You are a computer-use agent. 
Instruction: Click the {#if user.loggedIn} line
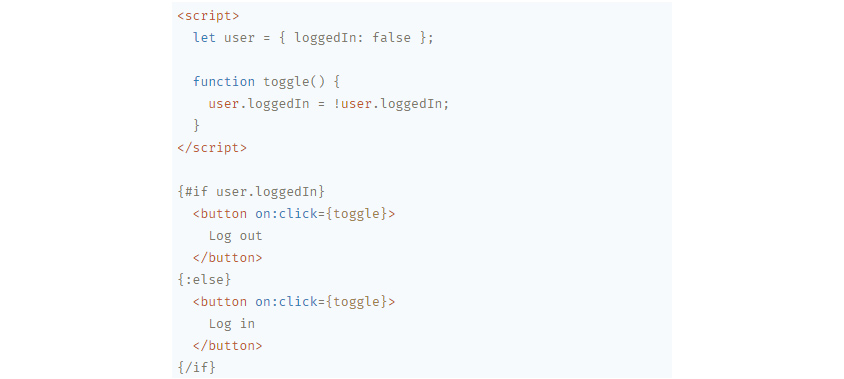251,192
